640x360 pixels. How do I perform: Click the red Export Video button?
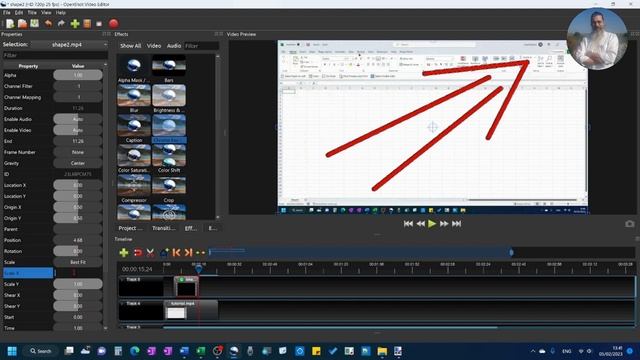point(114,24)
